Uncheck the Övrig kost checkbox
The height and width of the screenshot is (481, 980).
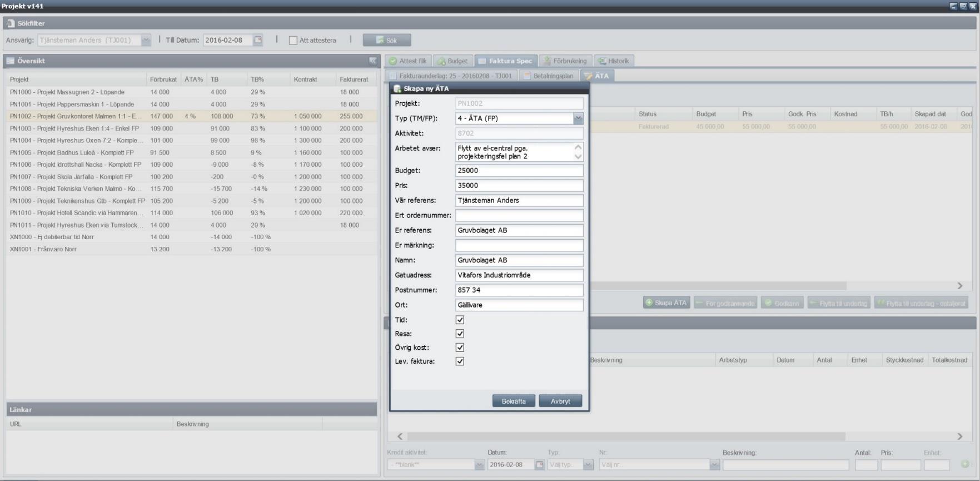[x=460, y=348]
